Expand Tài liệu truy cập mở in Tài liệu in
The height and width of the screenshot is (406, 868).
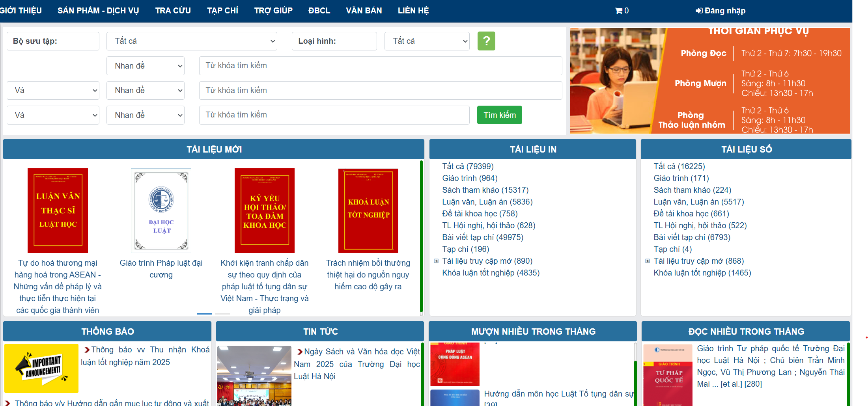[x=436, y=261]
